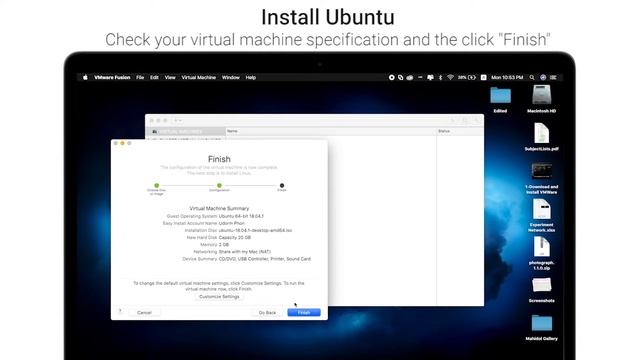Click the help question mark button
The width and height of the screenshot is (640, 360).
120,311
